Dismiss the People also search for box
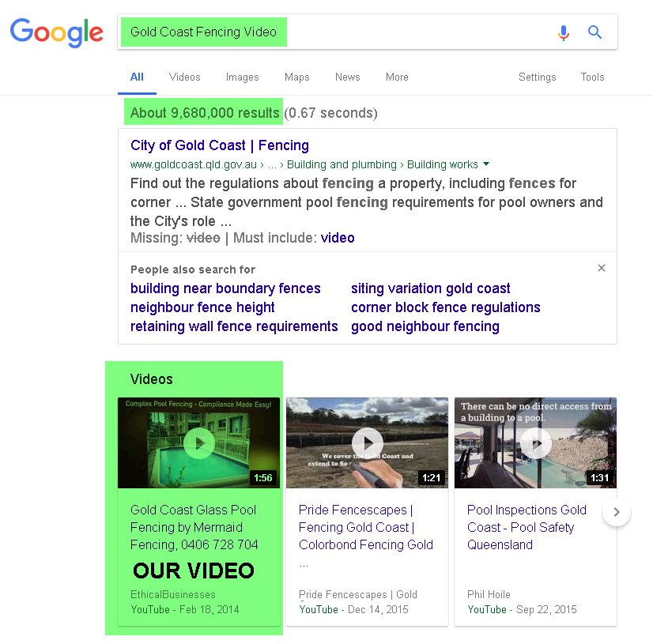653x644 pixels. click(602, 268)
